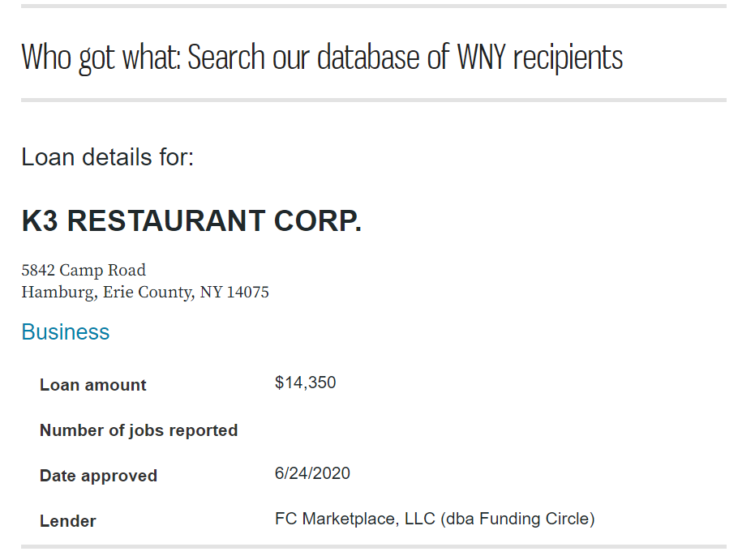The width and height of the screenshot is (755, 560).
Task: Click the 'NY 14075' zip code text
Action: click(x=234, y=292)
